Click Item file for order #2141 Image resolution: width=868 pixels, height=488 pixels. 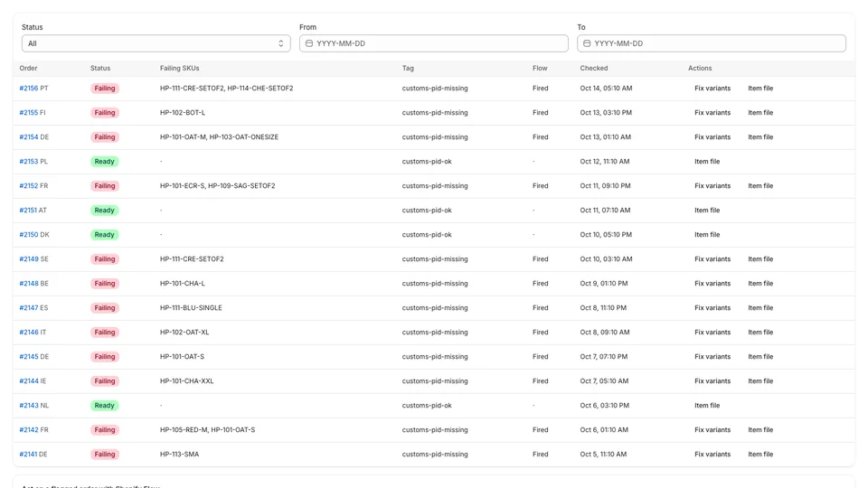(x=760, y=455)
